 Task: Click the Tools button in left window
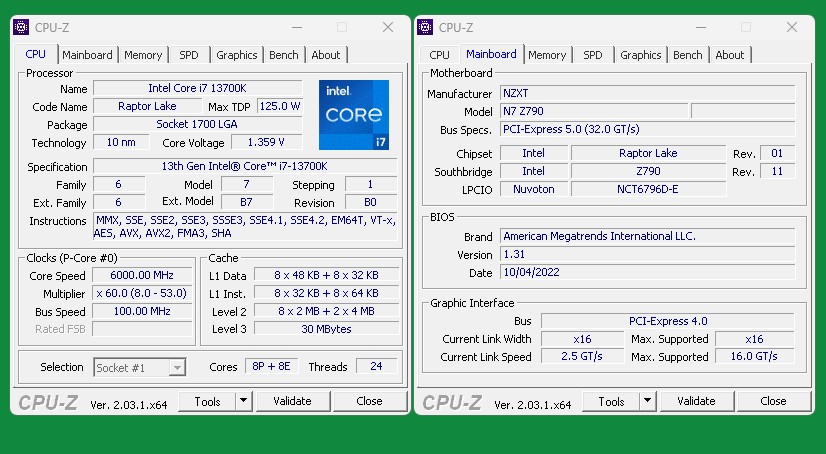pos(207,401)
